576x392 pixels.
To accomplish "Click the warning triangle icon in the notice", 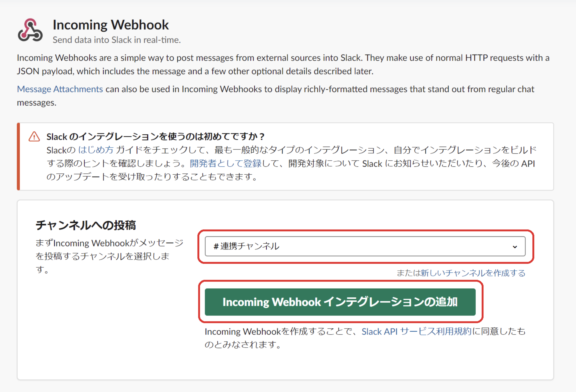I will [x=34, y=137].
